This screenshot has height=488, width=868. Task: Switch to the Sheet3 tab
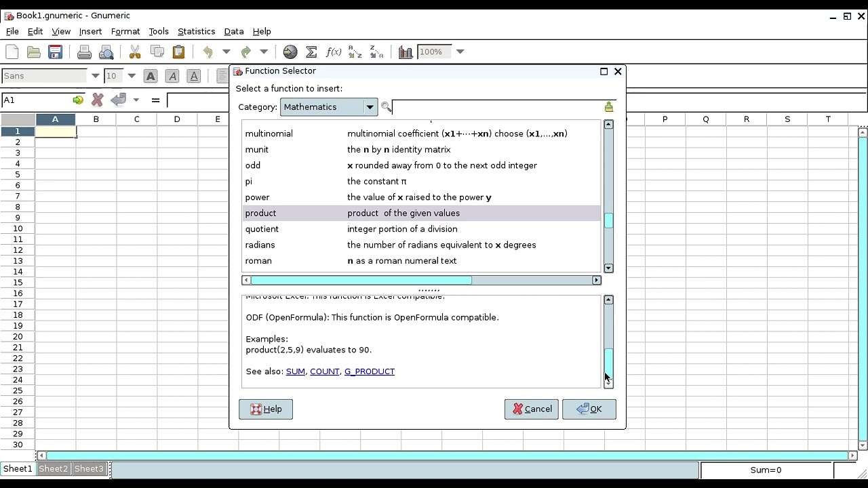click(89, 469)
